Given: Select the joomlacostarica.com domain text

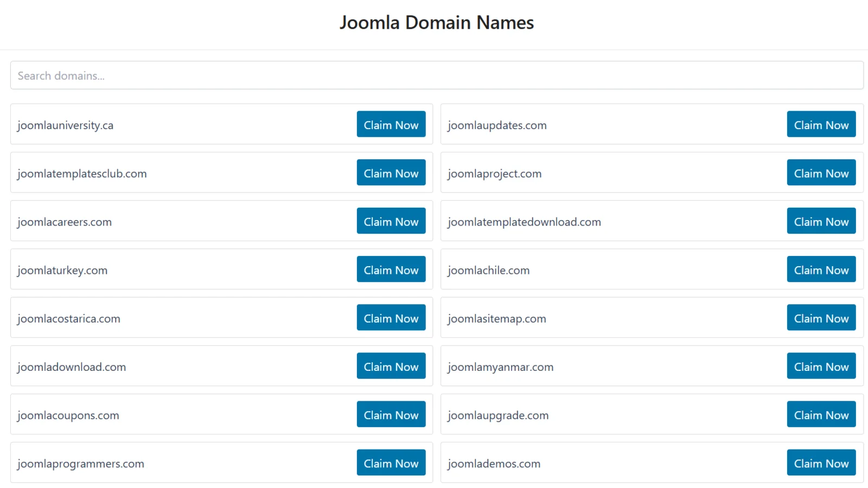Looking at the screenshot, I should pyautogui.click(x=69, y=319).
